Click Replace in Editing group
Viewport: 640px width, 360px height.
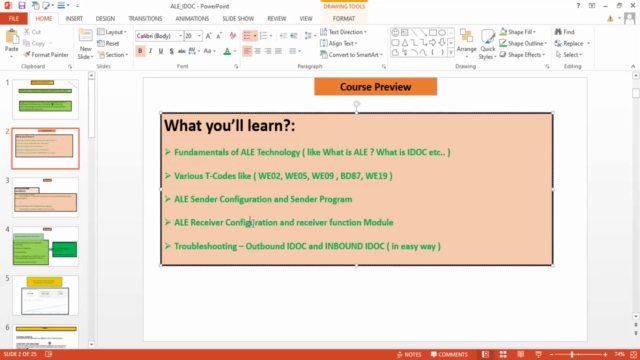coord(569,43)
